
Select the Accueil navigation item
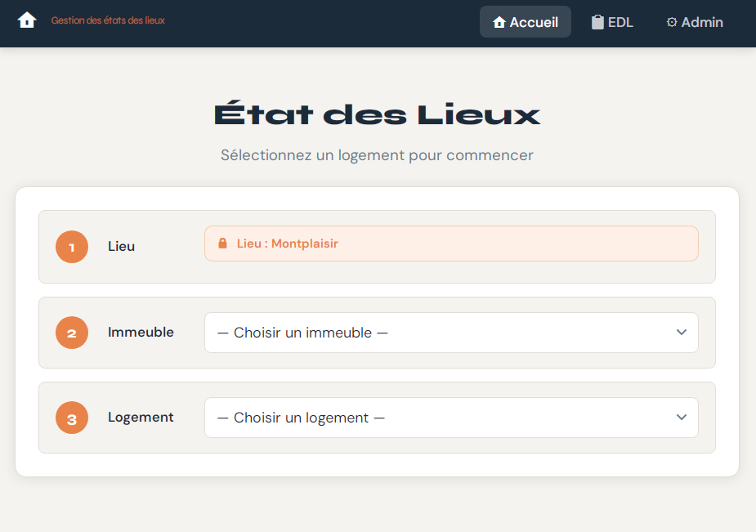525,21
